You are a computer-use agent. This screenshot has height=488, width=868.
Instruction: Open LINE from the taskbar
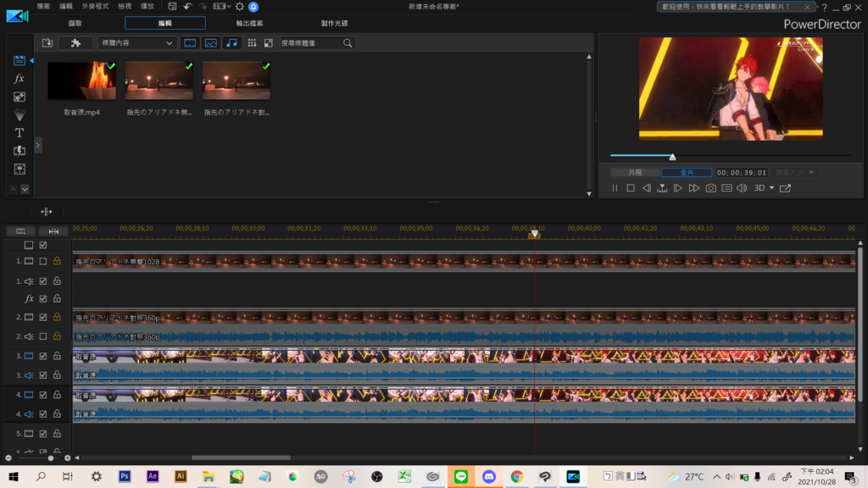[x=461, y=476]
